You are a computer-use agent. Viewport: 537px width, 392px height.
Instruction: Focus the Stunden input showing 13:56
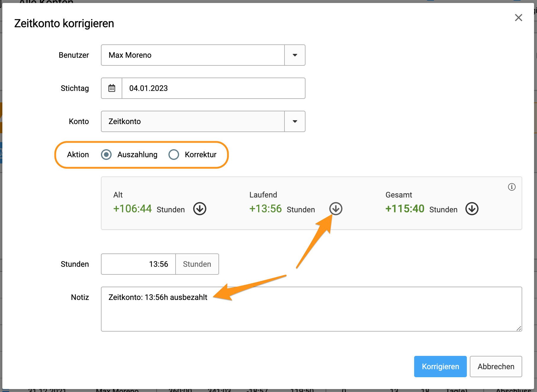(x=138, y=264)
